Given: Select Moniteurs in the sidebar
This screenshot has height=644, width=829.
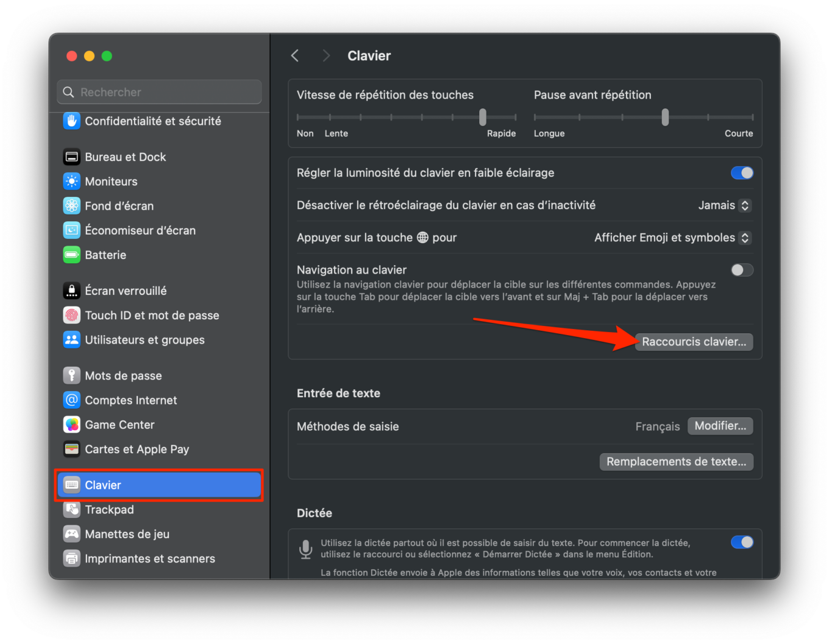Looking at the screenshot, I should [159, 182].
